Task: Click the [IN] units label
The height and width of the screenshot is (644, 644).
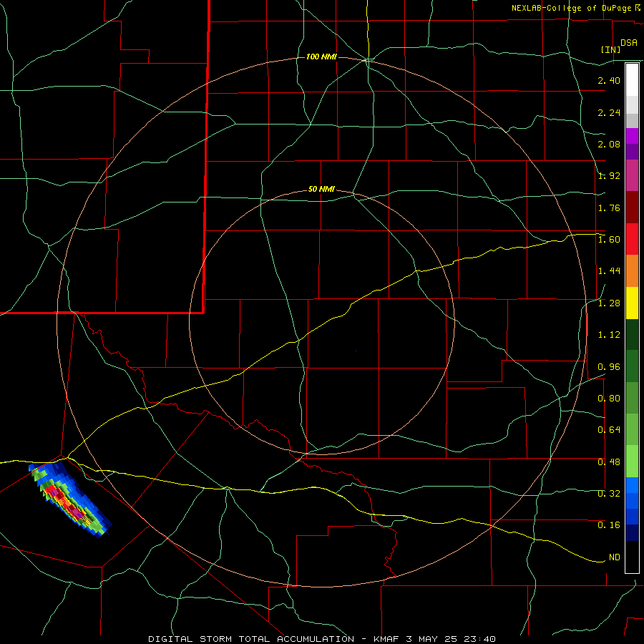Action: coord(611,49)
